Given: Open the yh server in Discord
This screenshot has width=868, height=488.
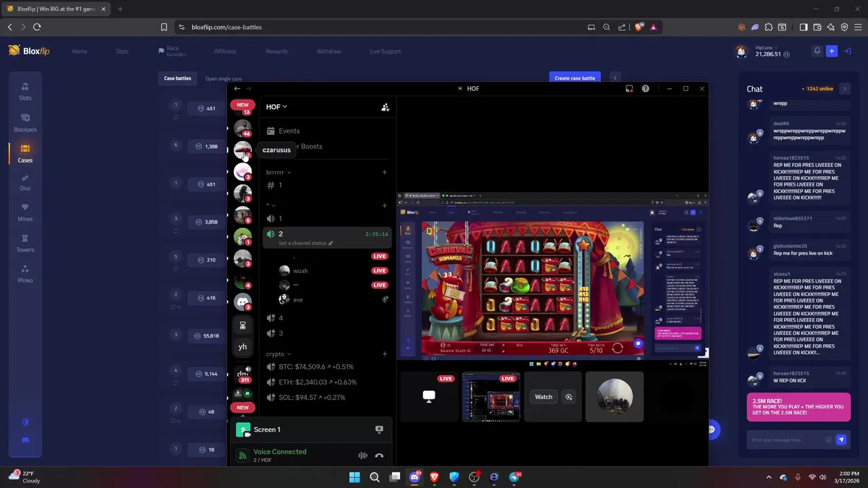Looking at the screenshot, I should pyautogui.click(x=243, y=347).
